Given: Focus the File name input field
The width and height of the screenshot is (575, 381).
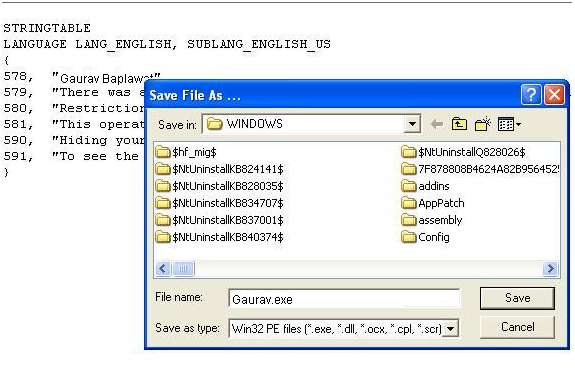Looking at the screenshot, I should coord(344,299).
